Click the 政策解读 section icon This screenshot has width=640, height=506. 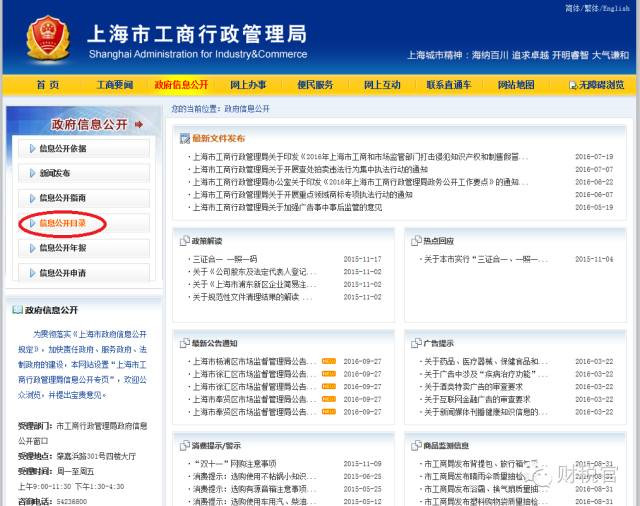185,241
